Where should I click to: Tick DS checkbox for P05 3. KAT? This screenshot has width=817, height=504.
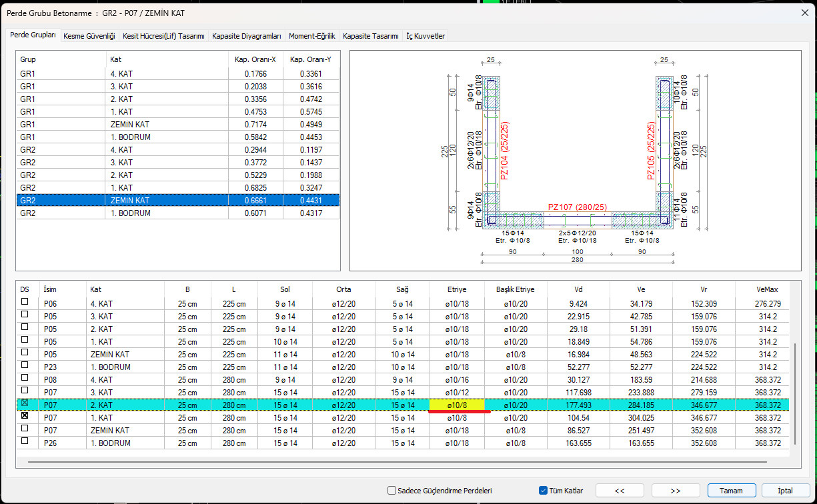[25, 315]
